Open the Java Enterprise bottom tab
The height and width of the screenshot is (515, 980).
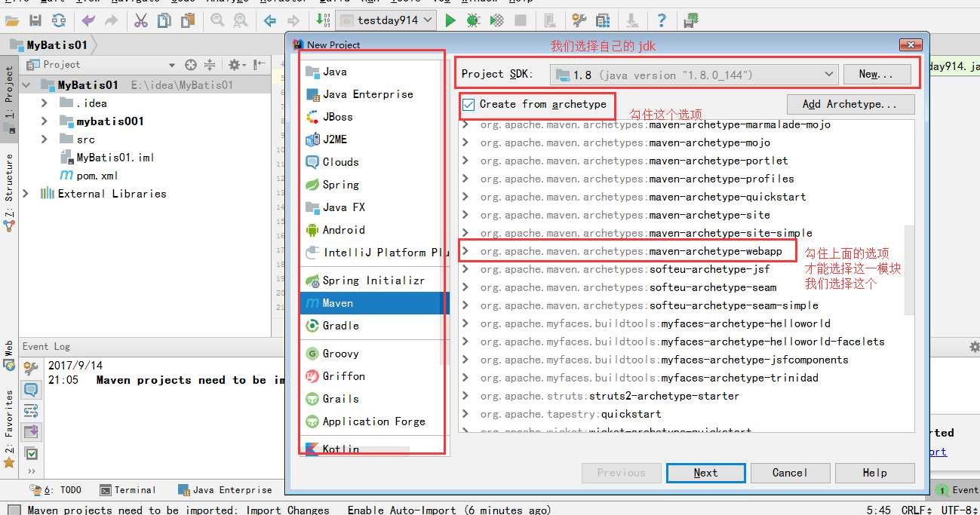pyautogui.click(x=225, y=490)
